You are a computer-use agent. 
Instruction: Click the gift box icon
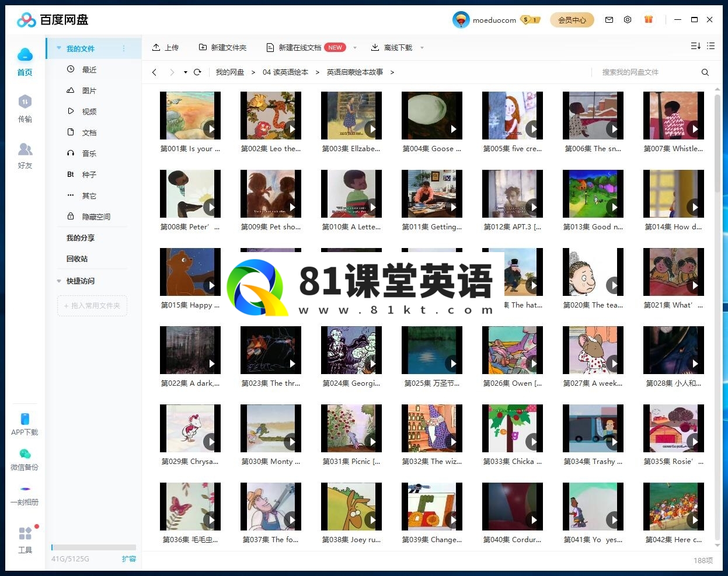[648, 19]
